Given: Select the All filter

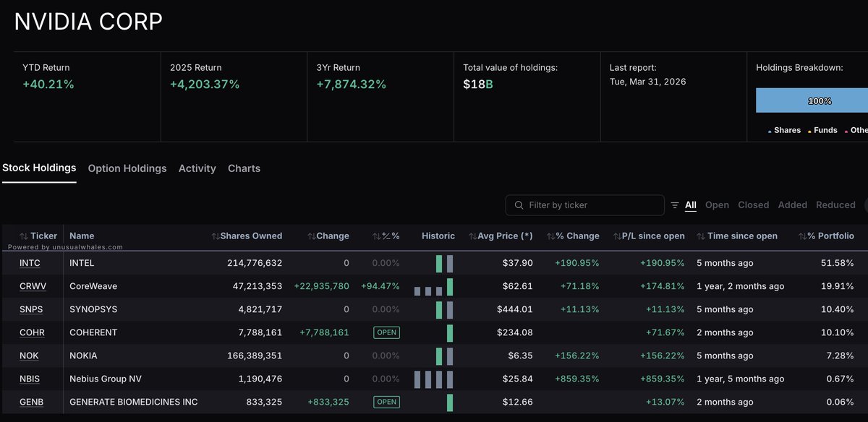Looking at the screenshot, I should pos(691,205).
